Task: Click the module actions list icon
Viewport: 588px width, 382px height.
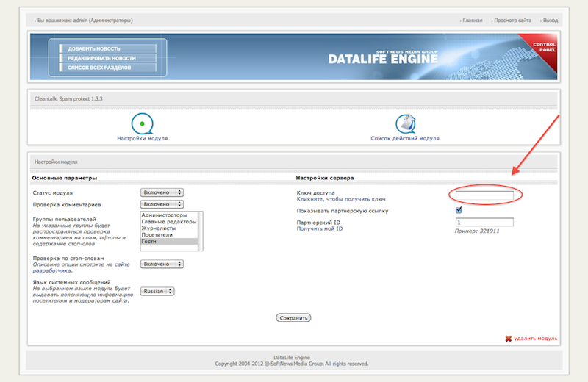Action: click(x=405, y=123)
